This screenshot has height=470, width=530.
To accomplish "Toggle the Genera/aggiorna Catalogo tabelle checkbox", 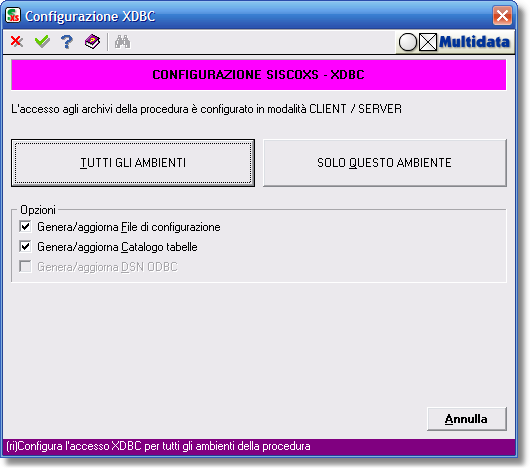I will (x=25, y=246).
